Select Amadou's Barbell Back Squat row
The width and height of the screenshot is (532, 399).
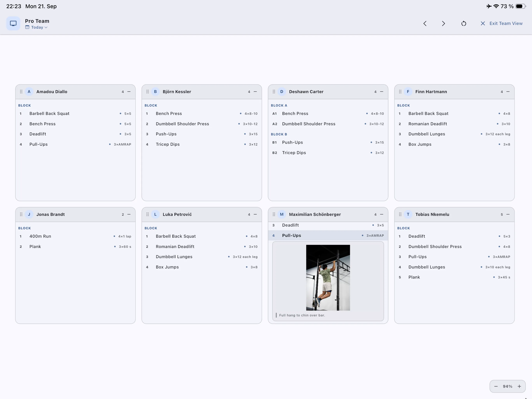click(x=75, y=114)
